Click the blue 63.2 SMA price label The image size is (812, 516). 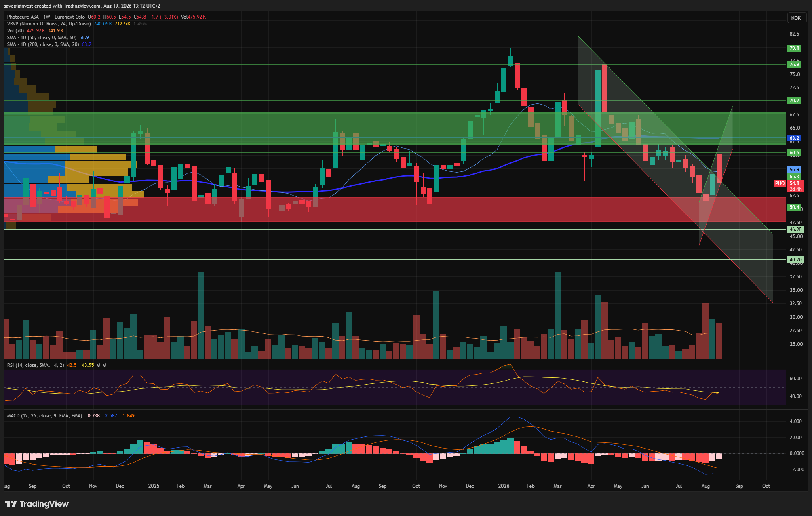(x=794, y=138)
